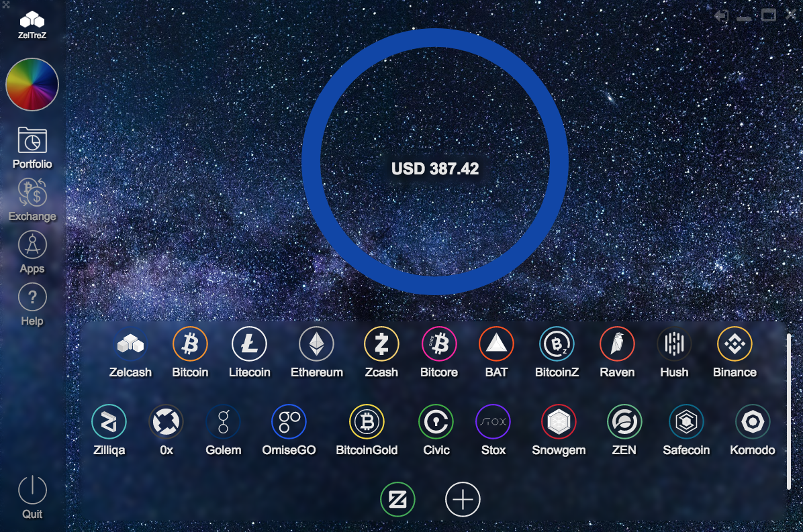Open the Raven coin wallet
The width and height of the screenshot is (803, 532).
coord(617,353)
